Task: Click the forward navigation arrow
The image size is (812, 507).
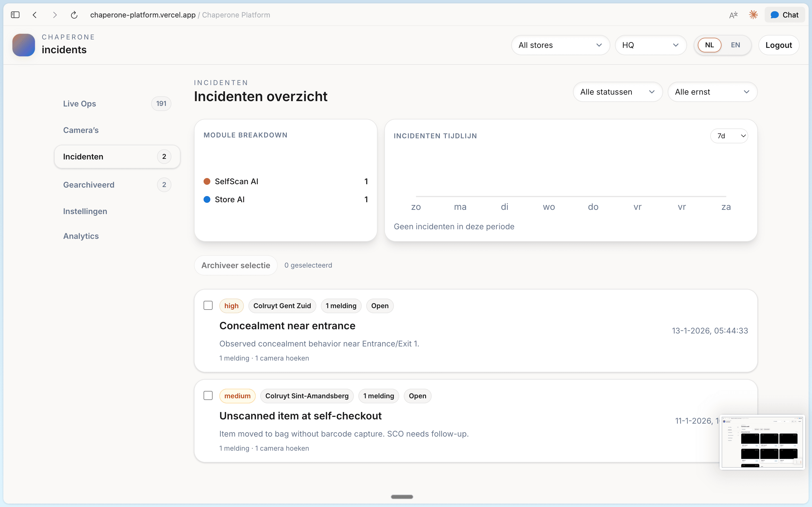Action: click(x=55, y=15)
